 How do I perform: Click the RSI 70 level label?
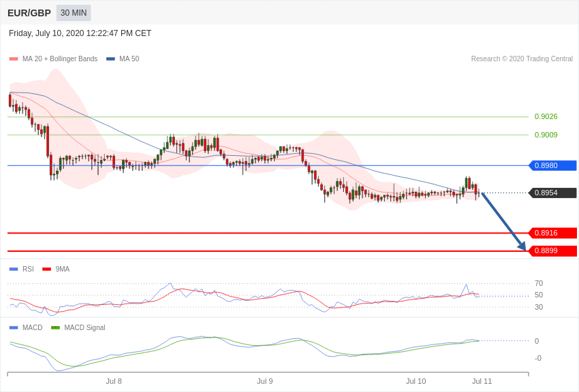(x=539, y=283)
